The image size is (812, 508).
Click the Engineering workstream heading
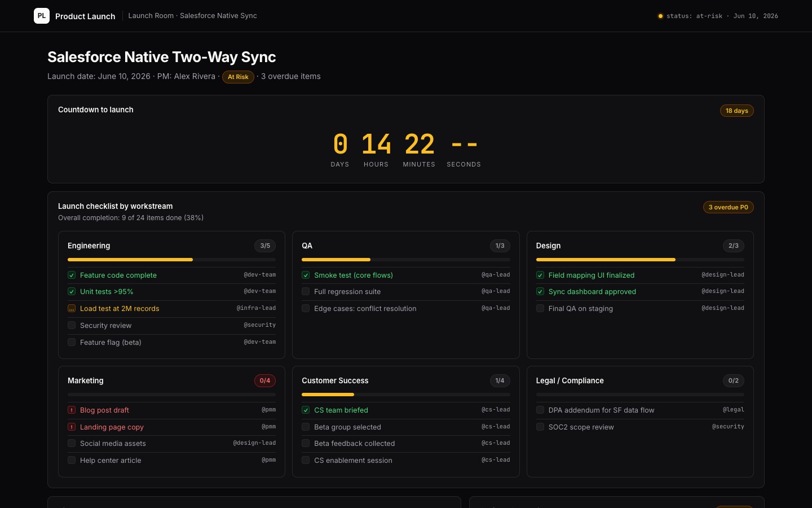coord(89,246)
